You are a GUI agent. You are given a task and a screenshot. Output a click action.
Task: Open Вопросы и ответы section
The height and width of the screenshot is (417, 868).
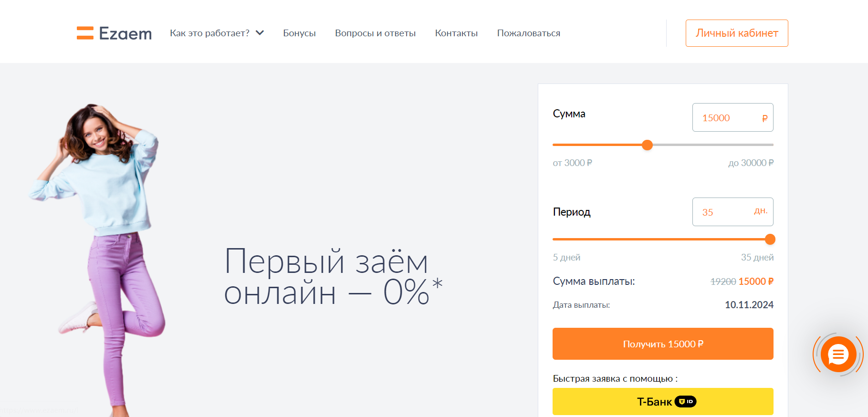tap(375, 33)
